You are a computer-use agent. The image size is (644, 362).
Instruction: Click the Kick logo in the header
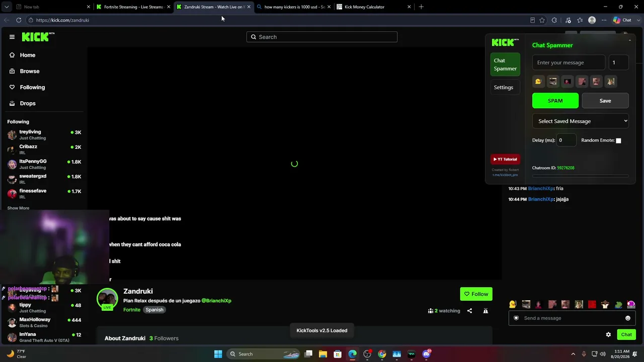(38, 37)
